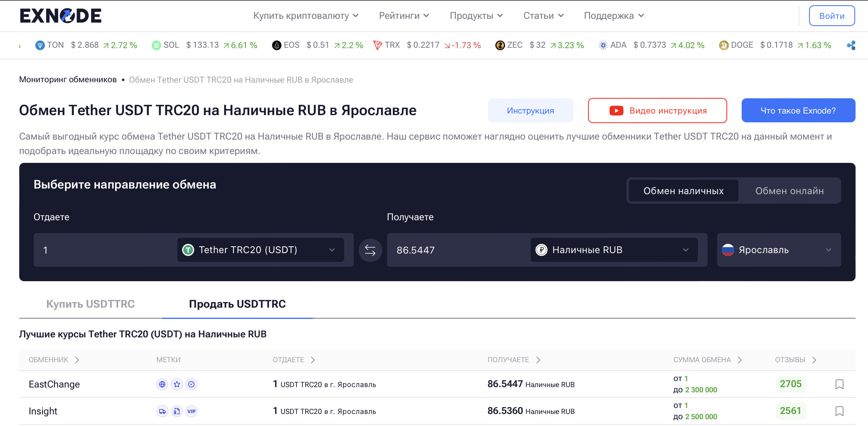Click the SOL coin icon in ticker
Image resolution: width=868 pixels, height=426 pixels.
click(x=156, y=45)
